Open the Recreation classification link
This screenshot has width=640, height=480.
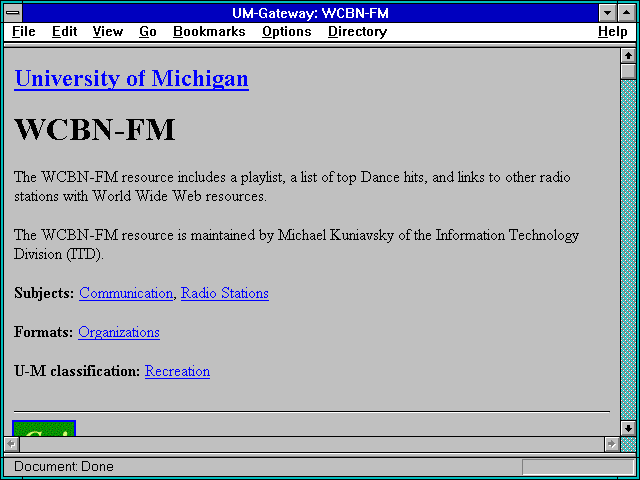coord(178,371)
